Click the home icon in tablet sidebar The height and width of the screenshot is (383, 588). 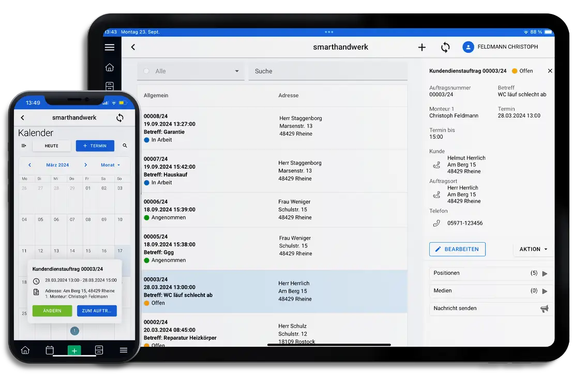pyautogui.click(x=109, y=67)
